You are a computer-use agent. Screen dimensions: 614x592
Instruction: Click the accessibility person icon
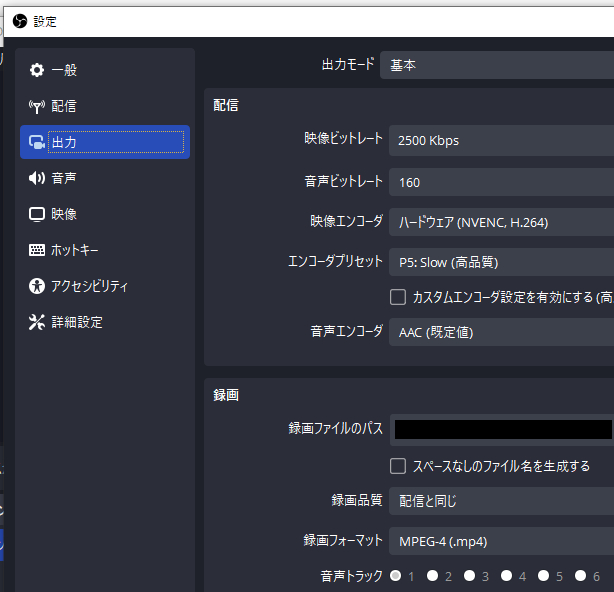point(37,286)
